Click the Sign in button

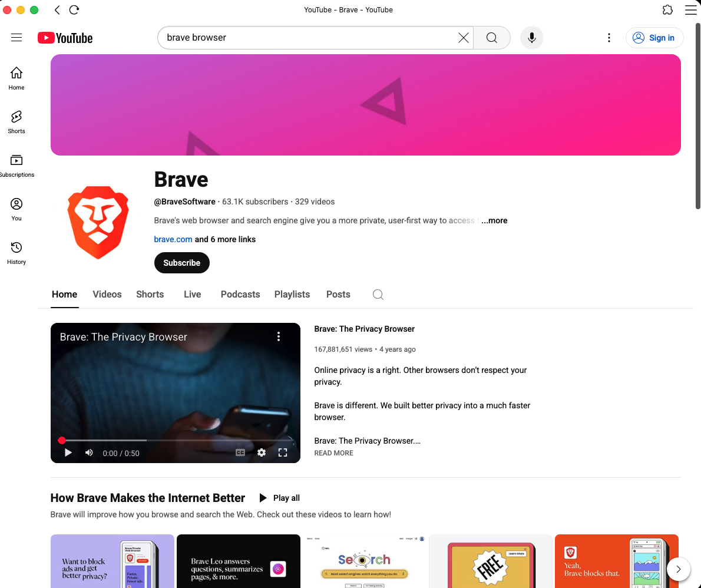click(x=654, y=38)
